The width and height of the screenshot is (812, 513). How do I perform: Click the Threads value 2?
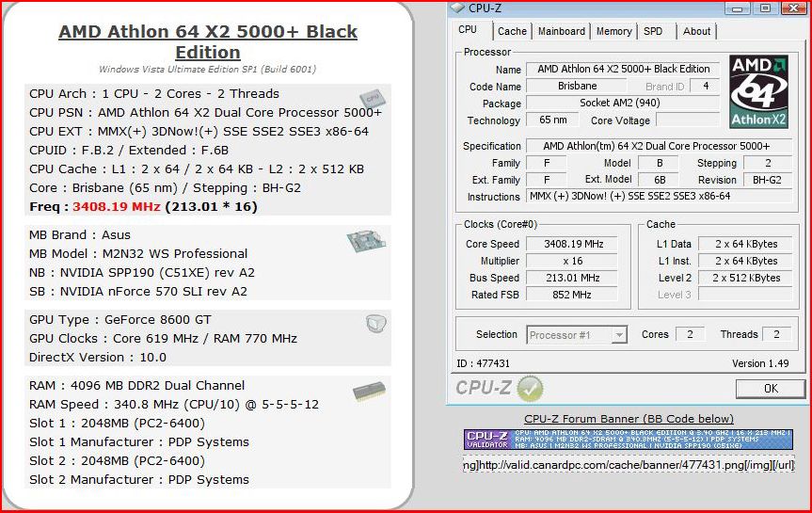(x=776, y=335)
